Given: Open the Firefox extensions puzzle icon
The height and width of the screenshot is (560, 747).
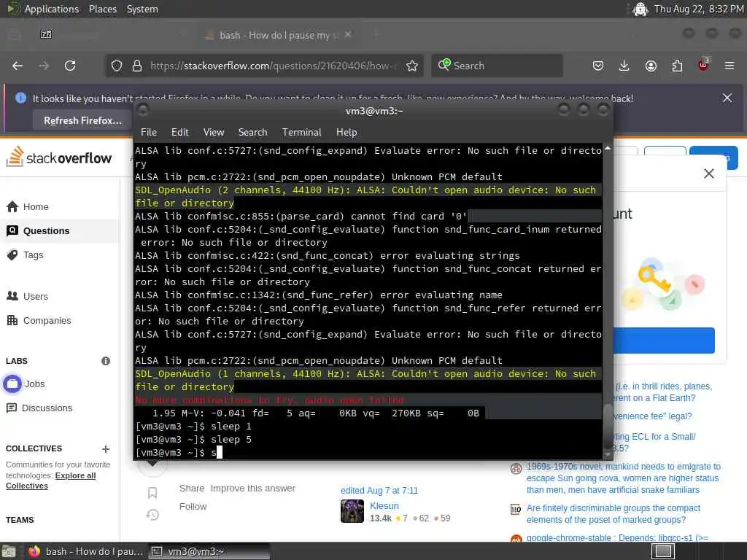Looking at the screenshot, I should [x=677, y=66].
